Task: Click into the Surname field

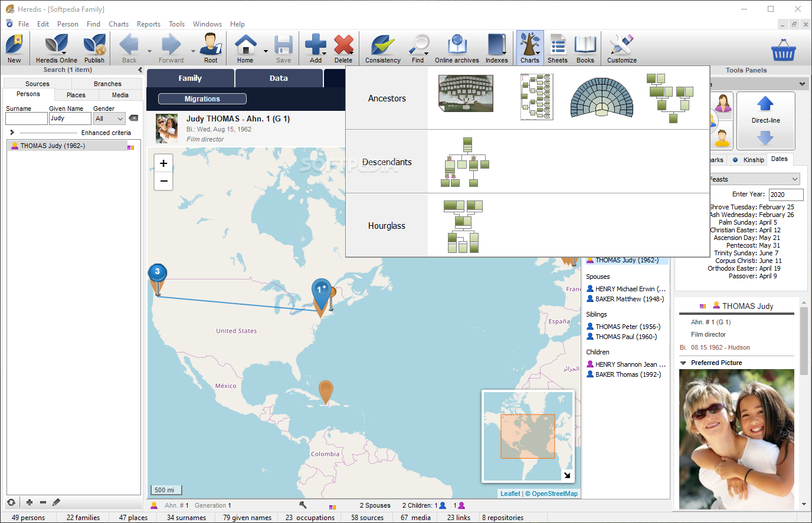Action: 27,119
